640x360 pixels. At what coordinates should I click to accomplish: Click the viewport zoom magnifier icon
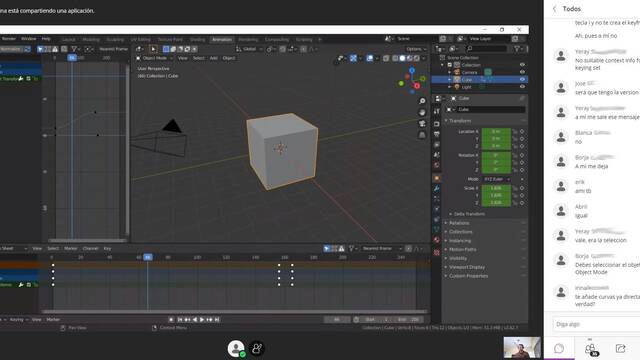[422, 101]
